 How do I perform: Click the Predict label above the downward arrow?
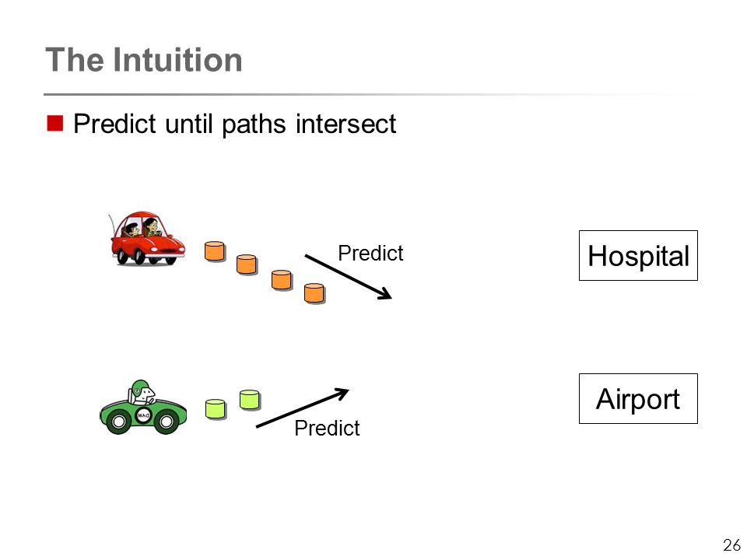pos(370,253)
